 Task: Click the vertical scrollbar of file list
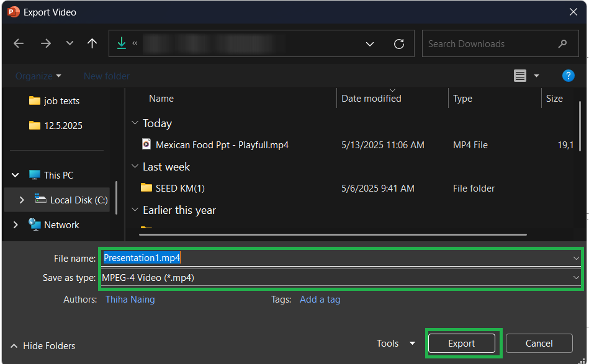(580, 126)
